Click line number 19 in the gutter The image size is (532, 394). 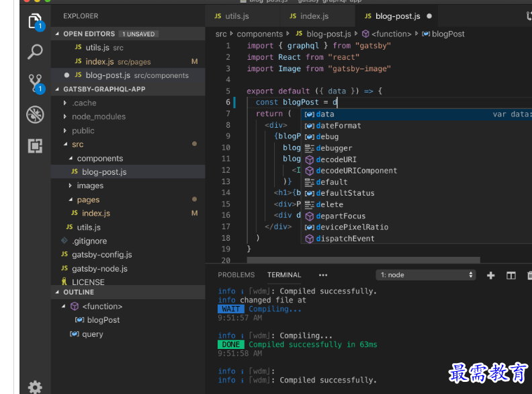click(x=226, y=249)
